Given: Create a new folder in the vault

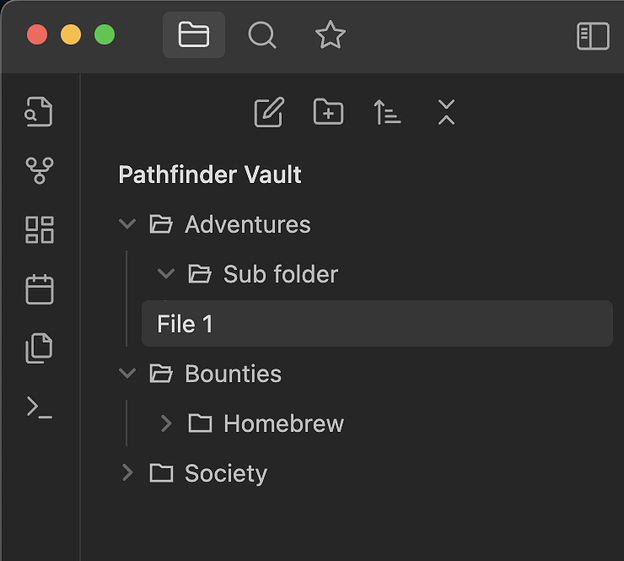Looking at the screenshot, I should 328,112.
